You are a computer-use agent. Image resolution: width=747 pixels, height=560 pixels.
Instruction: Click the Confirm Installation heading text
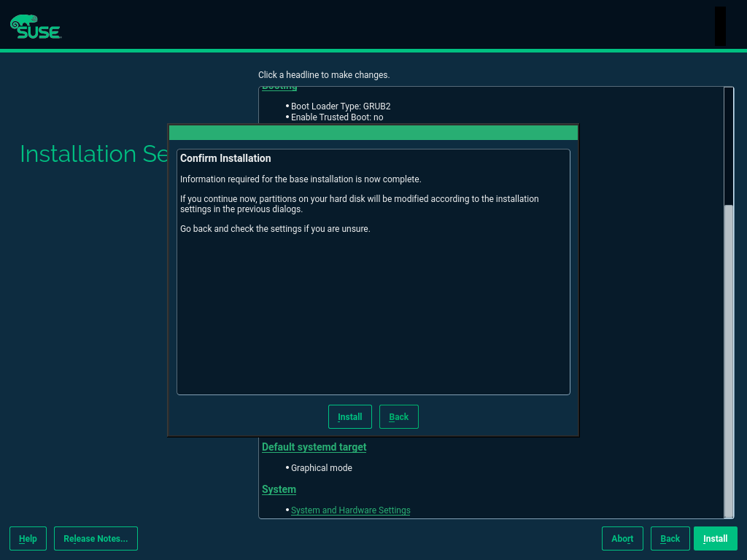(225, 158)
